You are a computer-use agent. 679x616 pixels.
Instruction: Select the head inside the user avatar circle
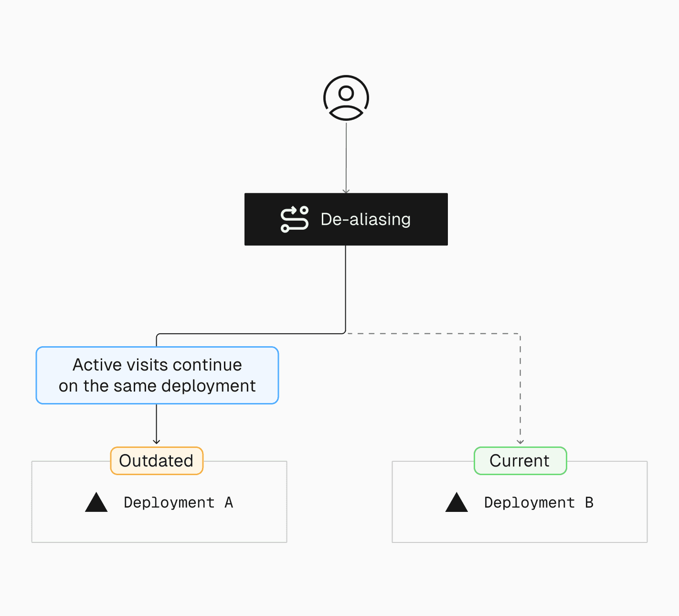[x=346, y=93]
